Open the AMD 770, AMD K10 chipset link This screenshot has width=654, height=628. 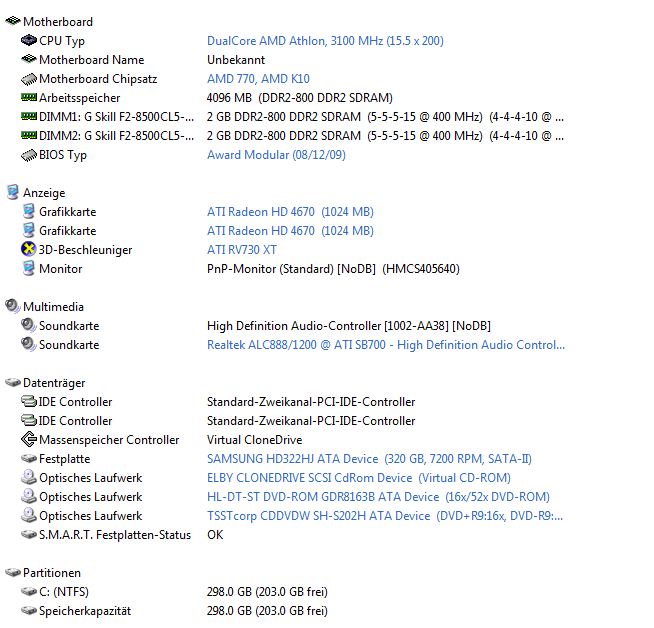258,79
